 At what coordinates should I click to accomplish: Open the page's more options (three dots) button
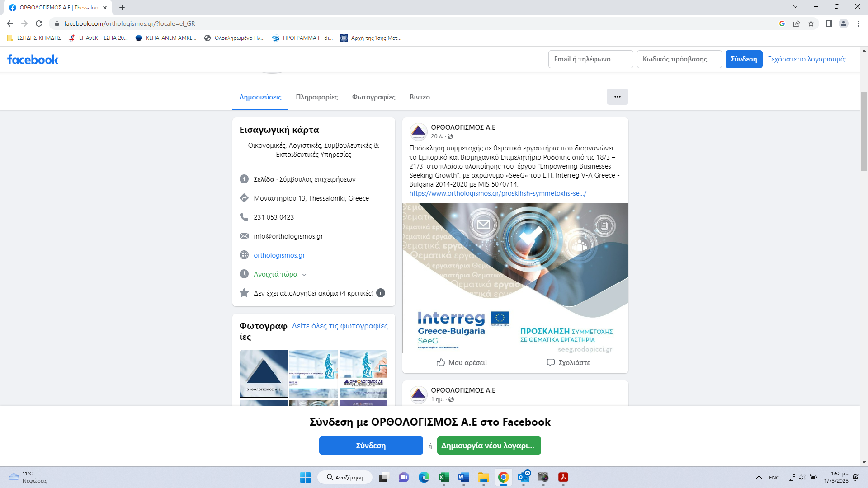click(617, 97)
